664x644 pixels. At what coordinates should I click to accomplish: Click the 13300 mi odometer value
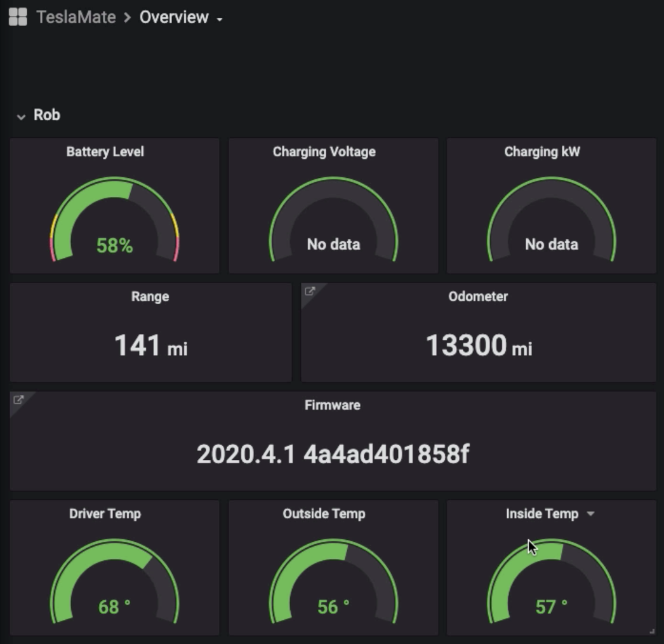click(479, 345)
